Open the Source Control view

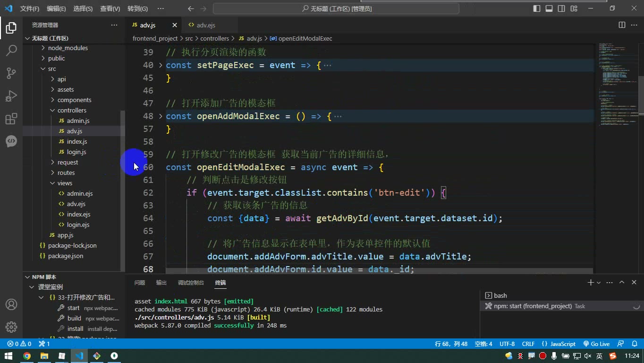click(x=11, y=73)
